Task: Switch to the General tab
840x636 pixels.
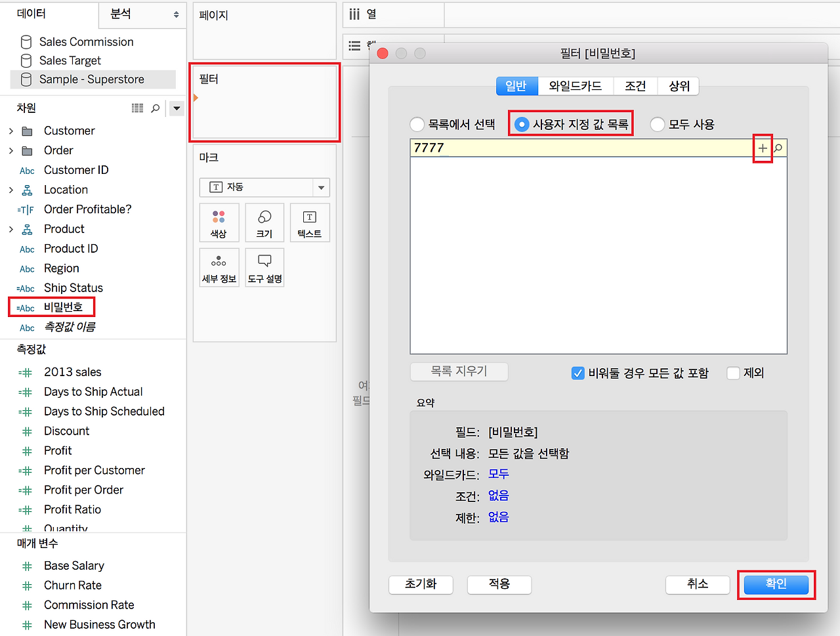Action: (x=516, y=86)
